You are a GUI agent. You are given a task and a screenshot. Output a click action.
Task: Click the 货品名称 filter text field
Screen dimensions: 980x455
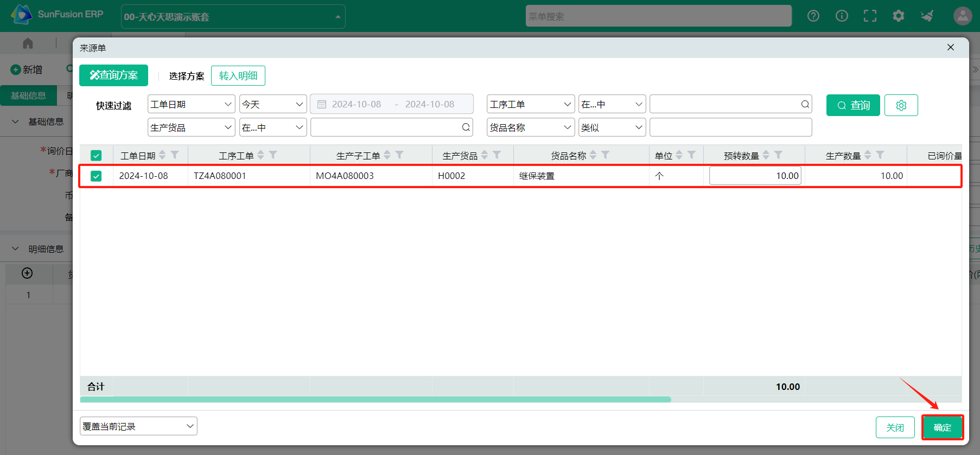pyautogui.click(x=731, y=127)
